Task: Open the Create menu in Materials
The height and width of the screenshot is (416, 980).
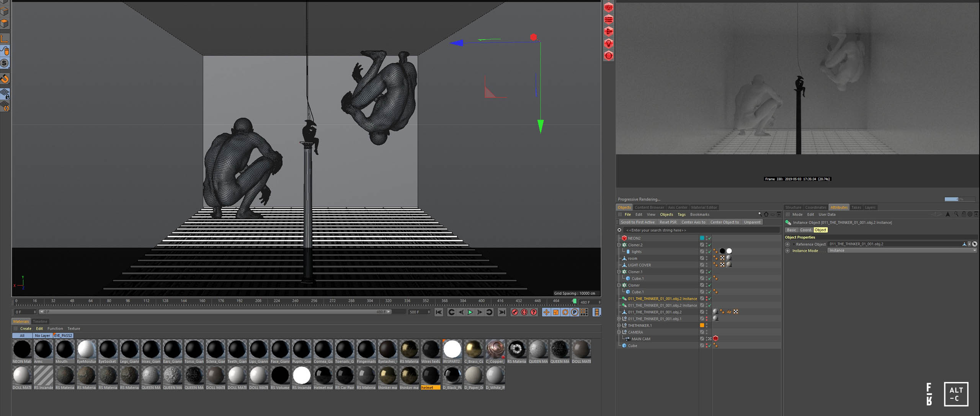Action: 26,329
